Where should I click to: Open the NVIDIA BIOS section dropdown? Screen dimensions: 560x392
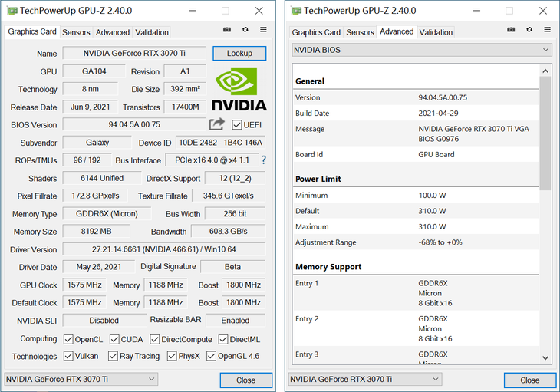pyautogui.click(x=422, y=50)
